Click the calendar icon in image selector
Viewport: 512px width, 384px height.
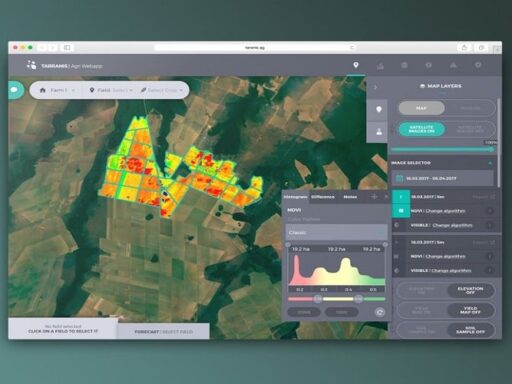pos(399,178)
